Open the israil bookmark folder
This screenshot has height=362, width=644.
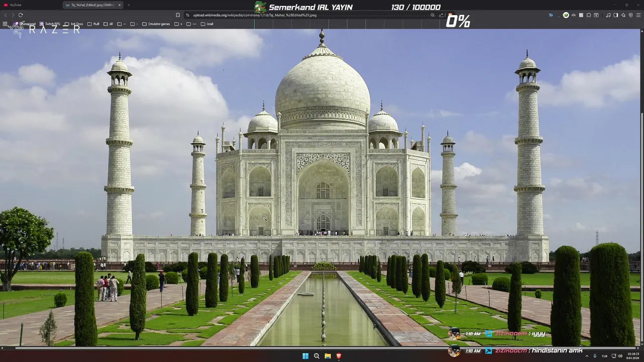tap(207, 24)
